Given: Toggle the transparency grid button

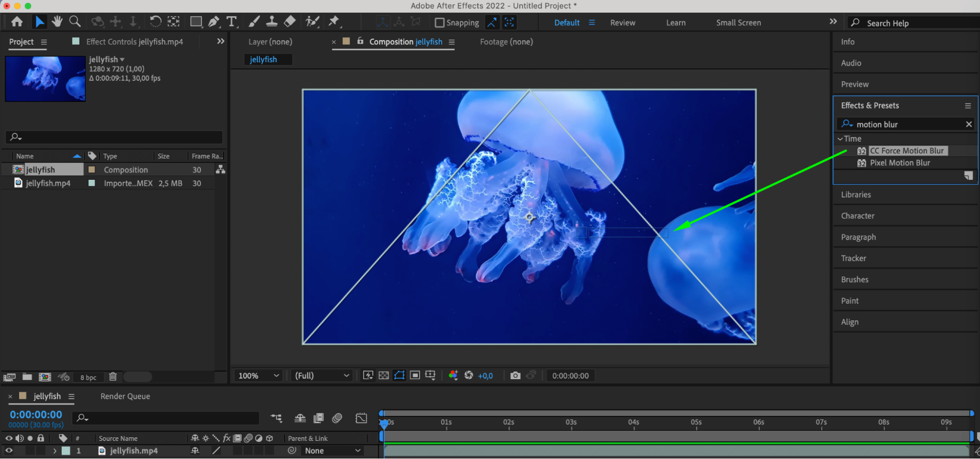Looking at the screenshot, I should (x=384, y=376).
